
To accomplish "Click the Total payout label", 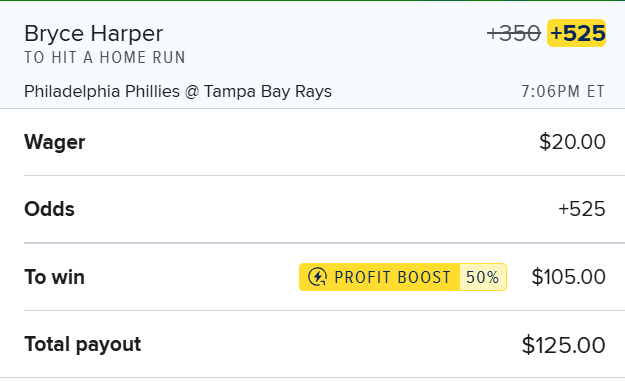I will pos(83,345).
